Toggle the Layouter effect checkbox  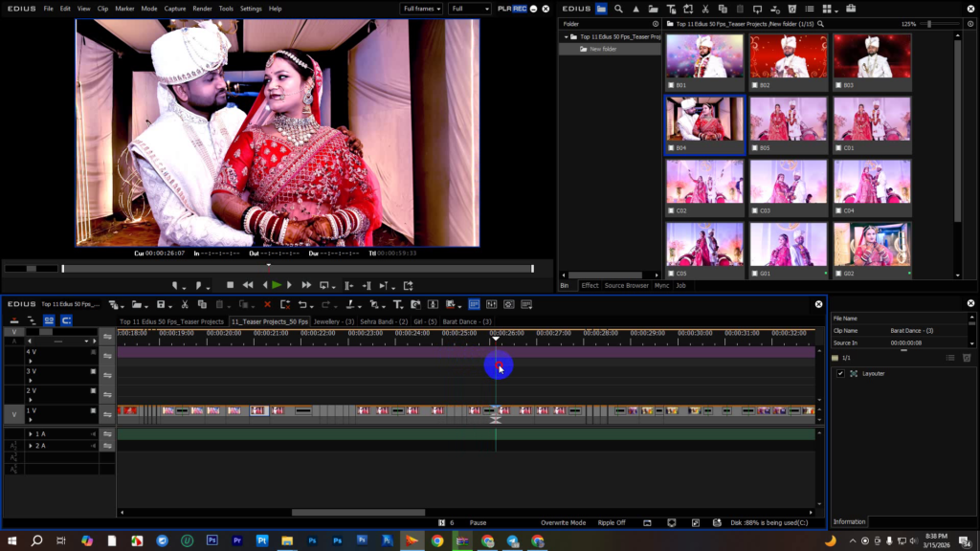(x=840, y=373)
